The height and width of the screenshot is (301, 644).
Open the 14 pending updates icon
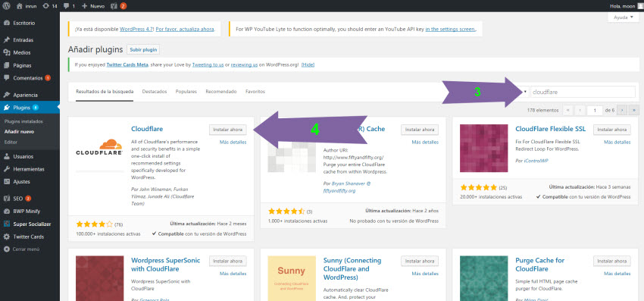[x=50, y=6]
